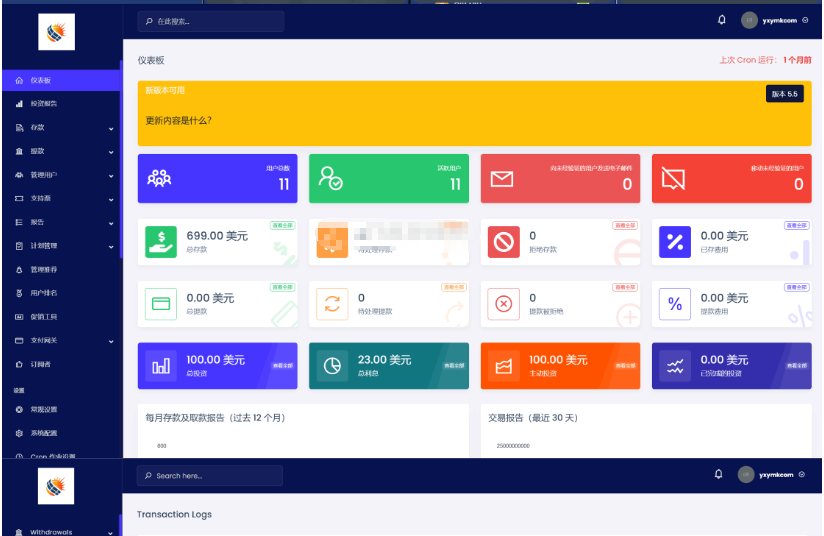Expand the 提款 sidebar chevron
The image size is (824, 536).
click(x=111, y=152)
